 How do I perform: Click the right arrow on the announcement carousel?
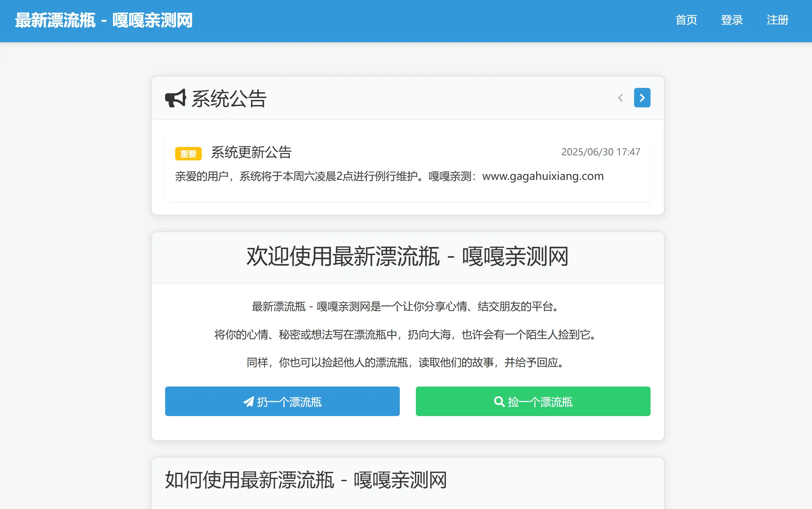pyautogui.click(x=642, y=98)
